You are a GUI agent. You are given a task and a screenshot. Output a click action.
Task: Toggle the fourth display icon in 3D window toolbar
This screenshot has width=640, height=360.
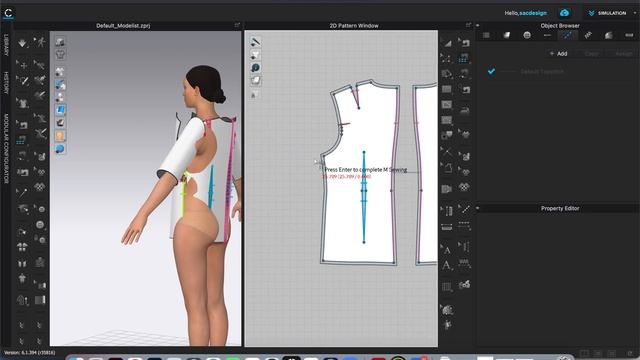click(60, 84)
